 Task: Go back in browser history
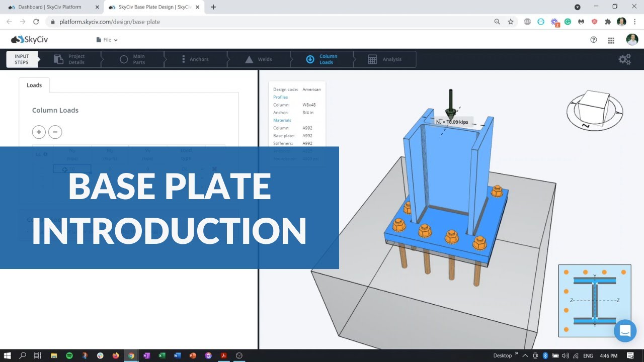(x=9, y=22)
